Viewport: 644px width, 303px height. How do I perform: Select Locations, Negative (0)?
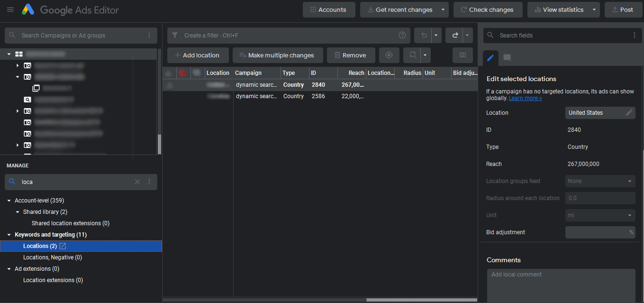53,257
